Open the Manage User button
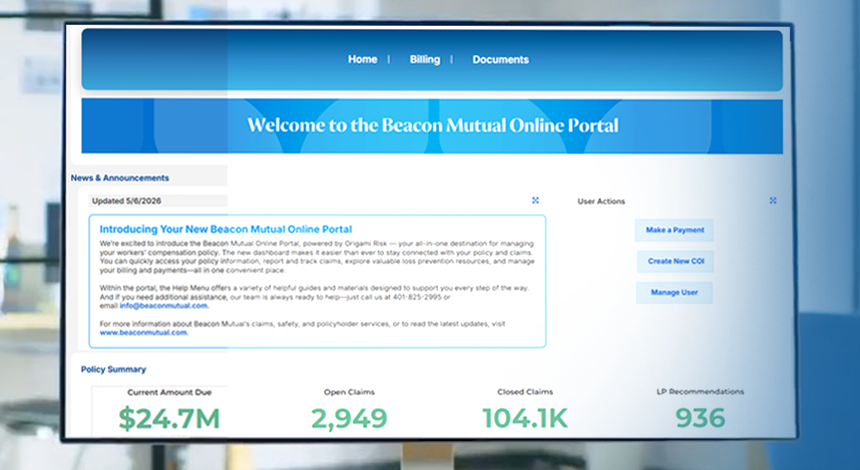 675,293
